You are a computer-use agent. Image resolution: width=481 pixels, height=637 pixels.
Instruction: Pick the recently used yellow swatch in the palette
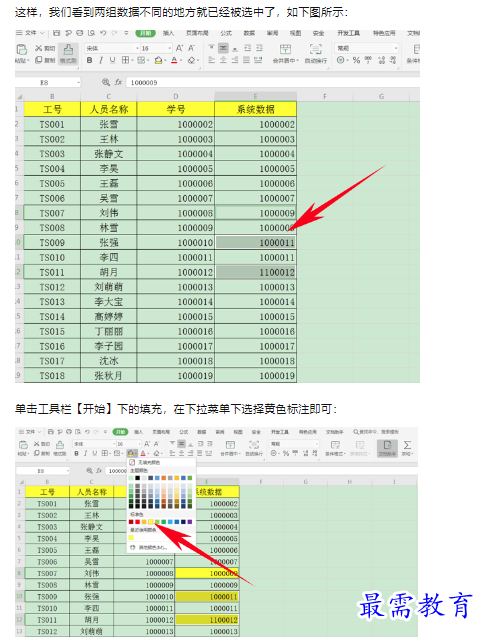tap(131, 537)
